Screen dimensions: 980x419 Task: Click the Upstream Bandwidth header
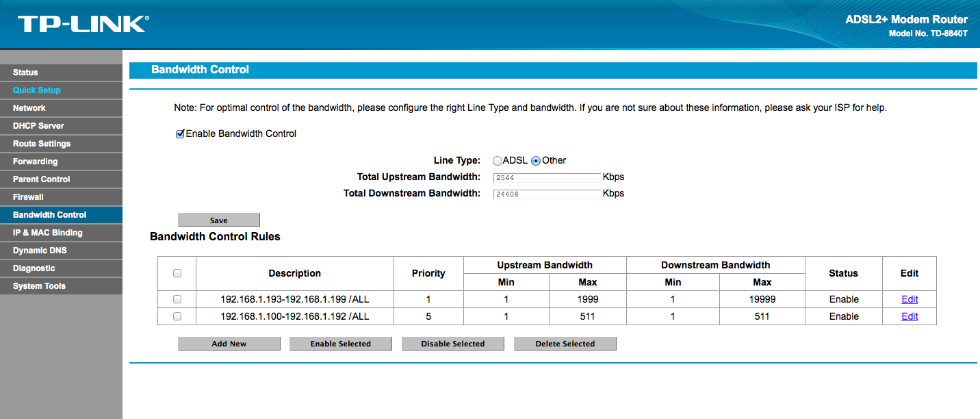(545, 265)
